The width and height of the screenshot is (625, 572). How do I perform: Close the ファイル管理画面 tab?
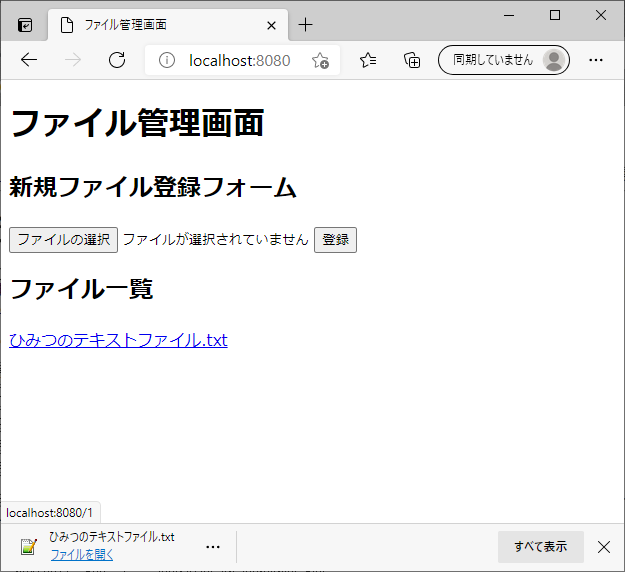pyautogui.click(x=271, y=26)
